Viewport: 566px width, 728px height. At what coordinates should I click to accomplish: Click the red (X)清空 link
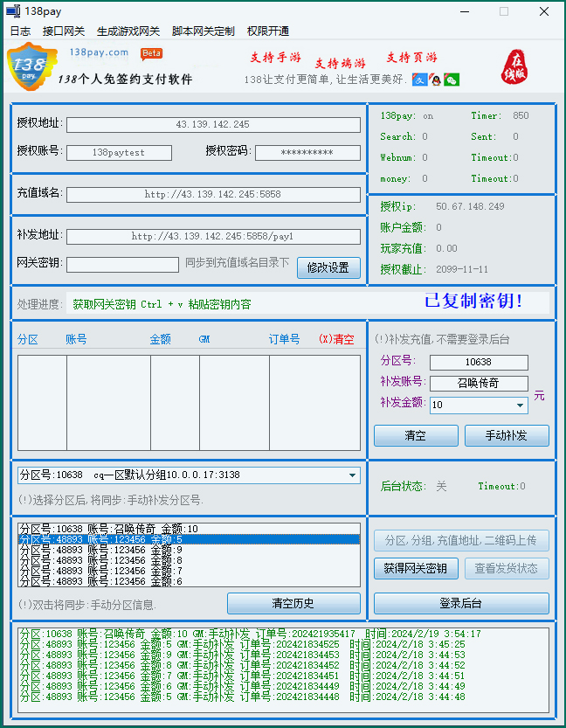[x=336, y=339]
